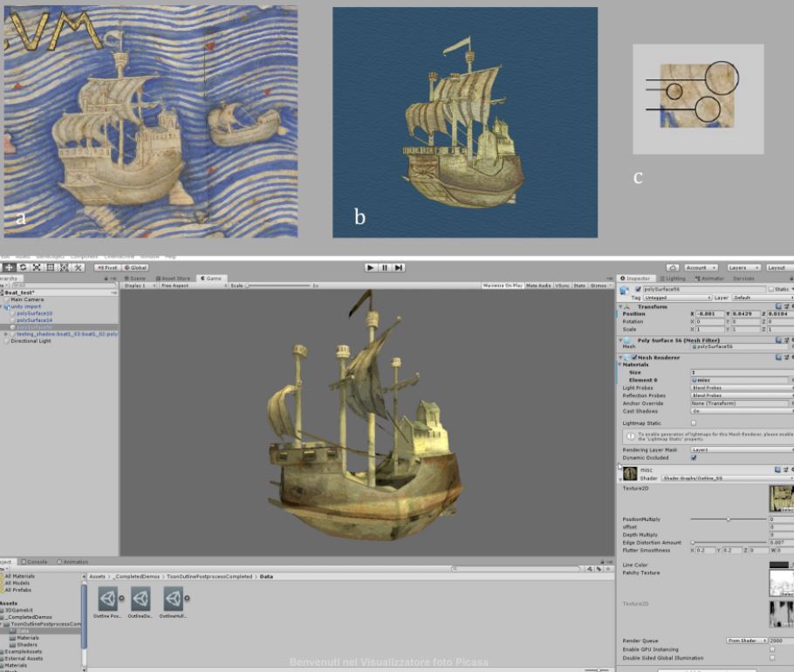Viewport: 794px width, 672px height.
Task: Open Mesh Renderer preset settings icon
Action: 786,357
